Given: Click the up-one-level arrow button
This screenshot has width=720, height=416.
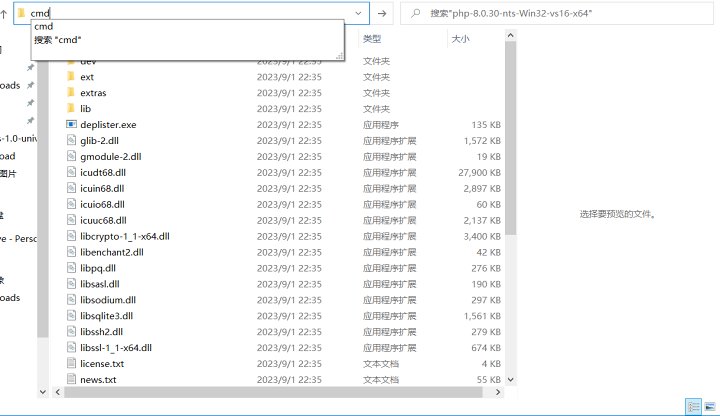Looking at the screenshot, I should coord(5,13).
